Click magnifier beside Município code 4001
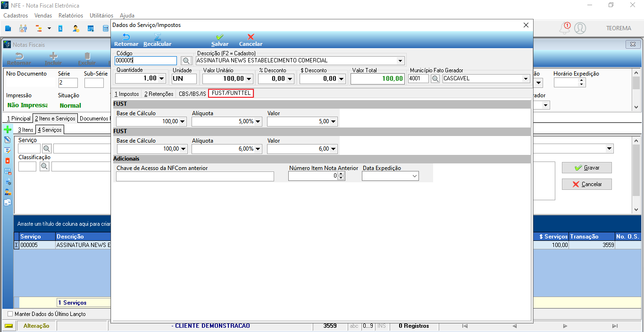The image size is (644, 332). [x=435, y=78]
